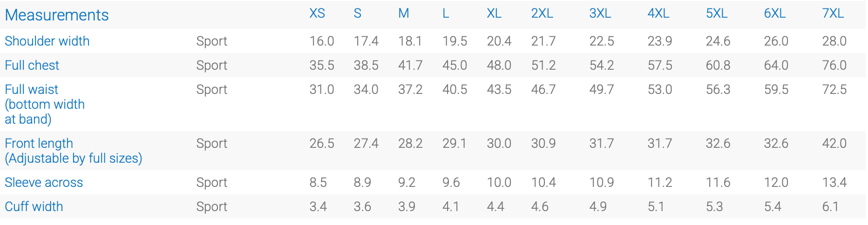Click the 3XL size column header

600,13
